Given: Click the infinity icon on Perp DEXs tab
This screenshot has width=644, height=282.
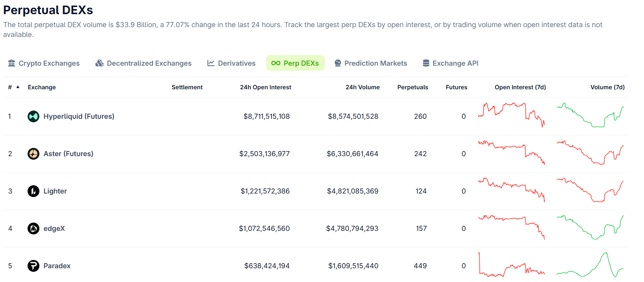Looking at the screenshot, I should pos(276,63).
